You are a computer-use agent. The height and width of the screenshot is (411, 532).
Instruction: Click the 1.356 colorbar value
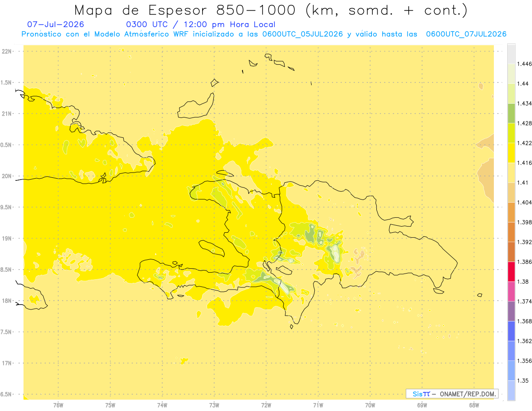[524, 360]
